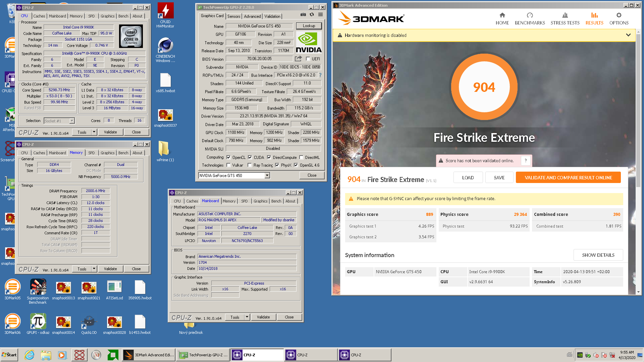This screenshot has height=362, width=644.
Task: Click Validate in the Mainboard CPU-Z window
Action: [x=263, y=317]
